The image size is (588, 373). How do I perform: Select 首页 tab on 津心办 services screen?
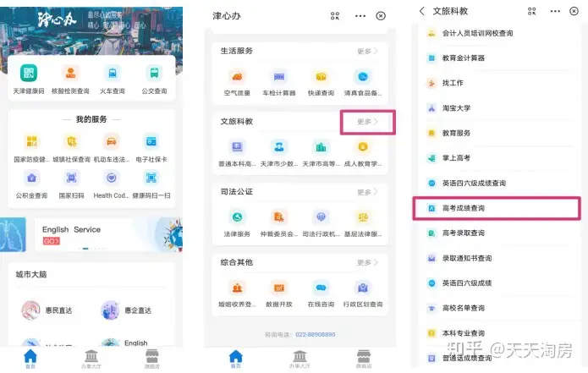[236, 359]
